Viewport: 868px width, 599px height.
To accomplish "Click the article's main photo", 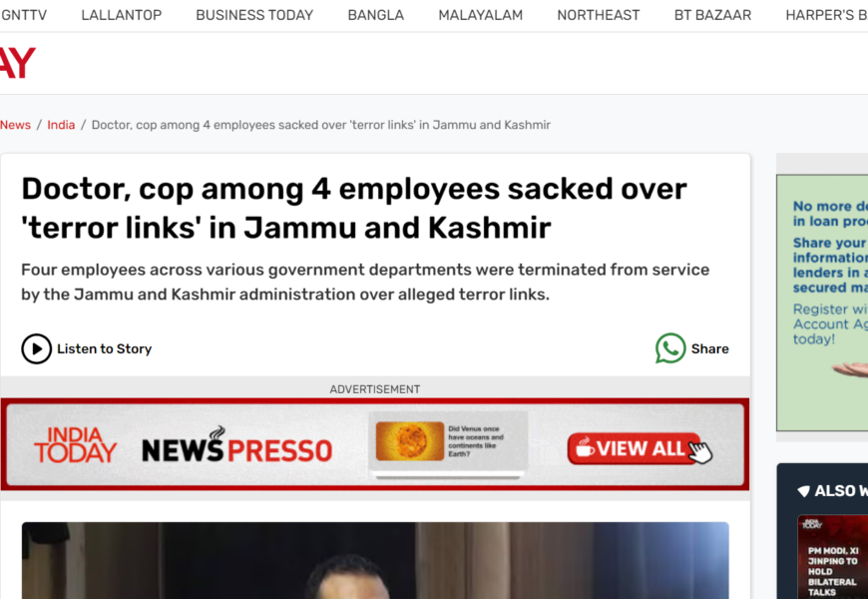I will point(375,560).
